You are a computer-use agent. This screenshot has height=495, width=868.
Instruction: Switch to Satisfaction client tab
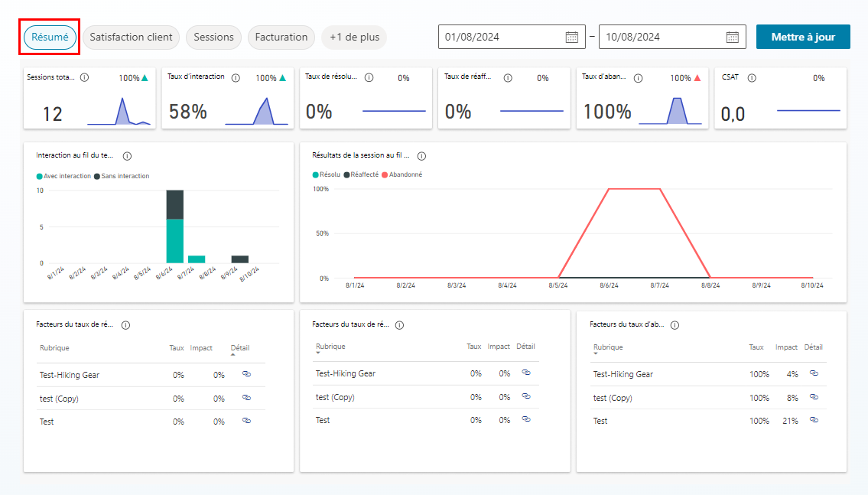tap(132, 37)
